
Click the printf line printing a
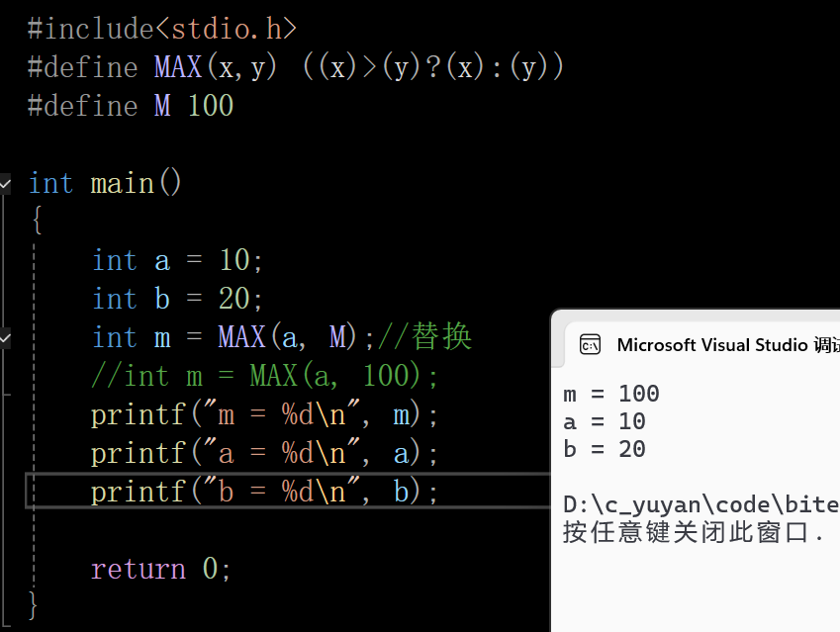tap(264, 454)
